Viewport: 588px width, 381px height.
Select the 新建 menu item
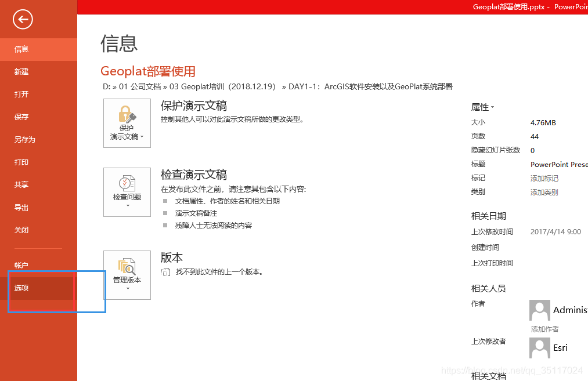[38, 71]
